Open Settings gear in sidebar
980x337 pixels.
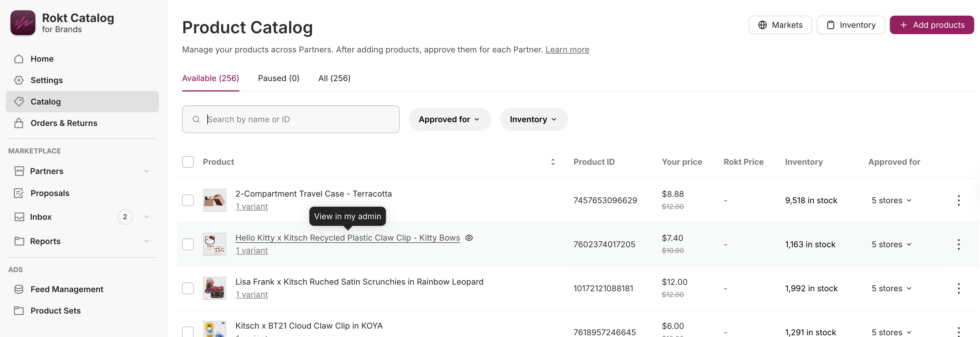point(19,80)
